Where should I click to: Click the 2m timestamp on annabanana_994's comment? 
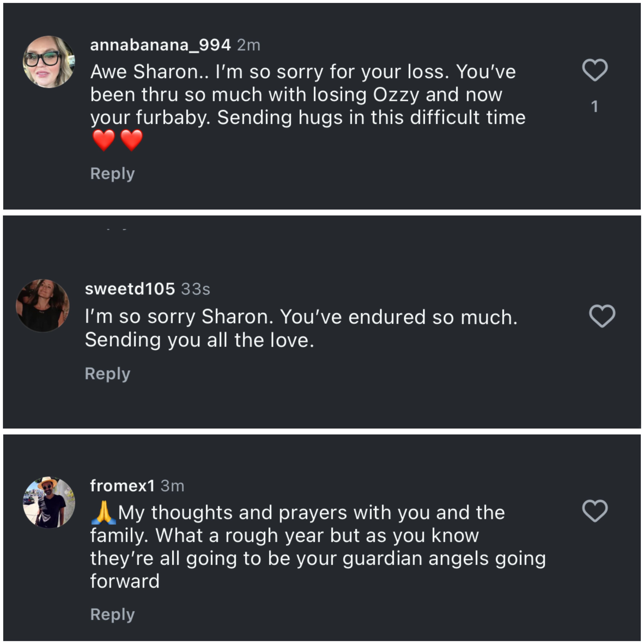coord(249,45)
